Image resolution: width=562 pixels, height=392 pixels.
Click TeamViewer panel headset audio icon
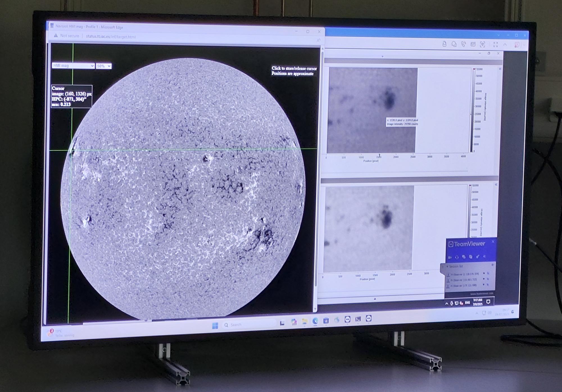coord(457,257)
